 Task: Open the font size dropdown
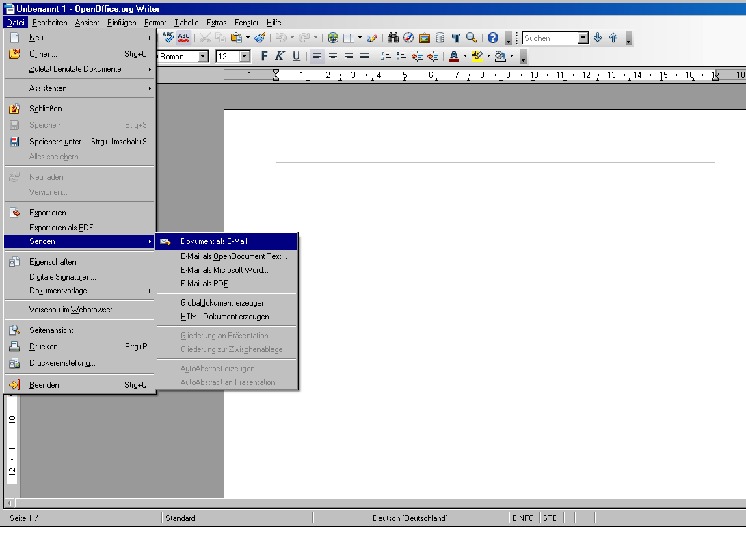(245, 57)
